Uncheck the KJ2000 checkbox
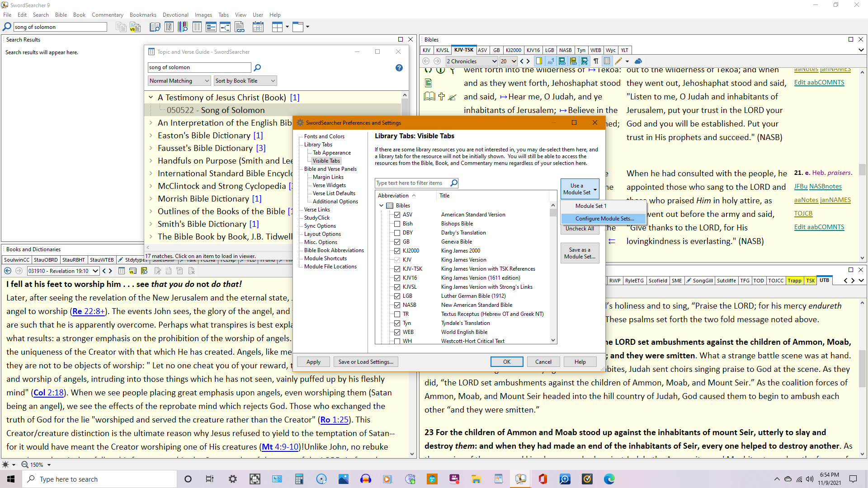The height and width of the screenshot is (488, 868). pos(397,251)
